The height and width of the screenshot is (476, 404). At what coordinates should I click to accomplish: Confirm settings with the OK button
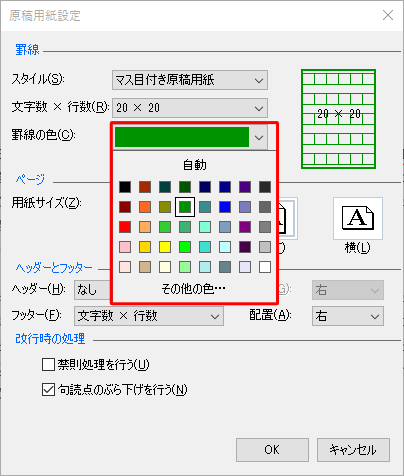coord(272,450)
